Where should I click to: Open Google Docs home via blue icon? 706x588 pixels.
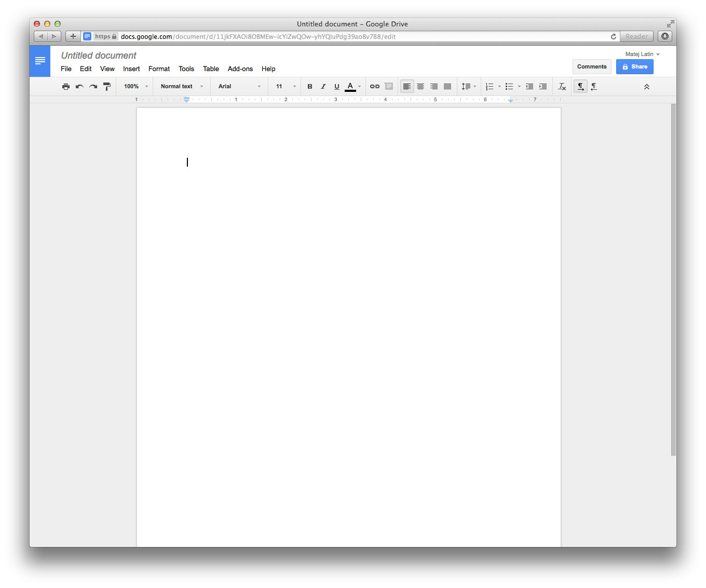pos(40,61)
